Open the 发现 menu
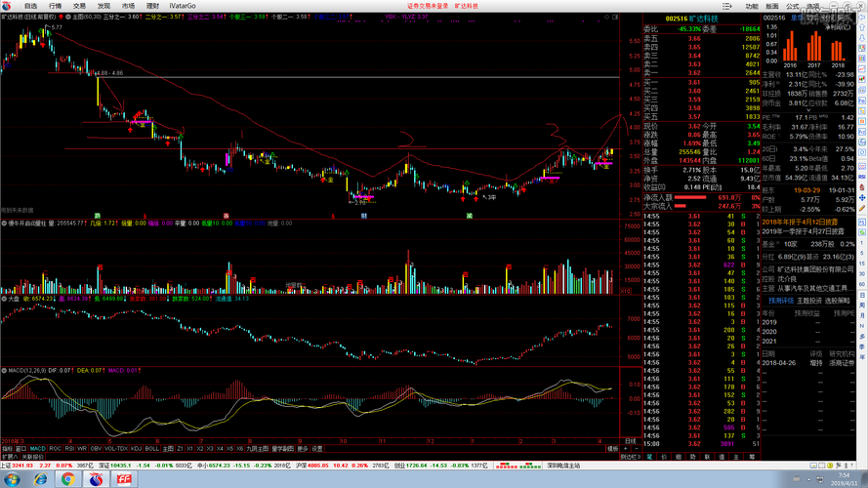 pos(103,6)
